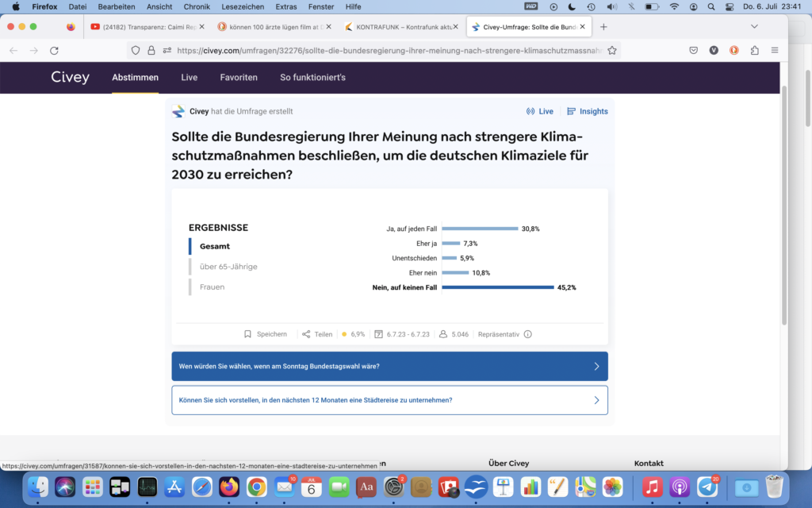
Task: Select the Gesamt results filter
Action: tap(215, 246)
